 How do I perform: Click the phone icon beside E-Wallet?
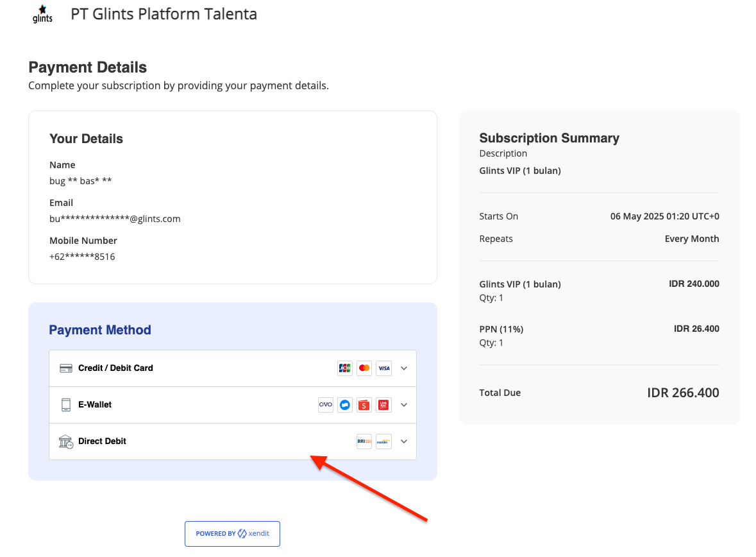coord(66,405)
